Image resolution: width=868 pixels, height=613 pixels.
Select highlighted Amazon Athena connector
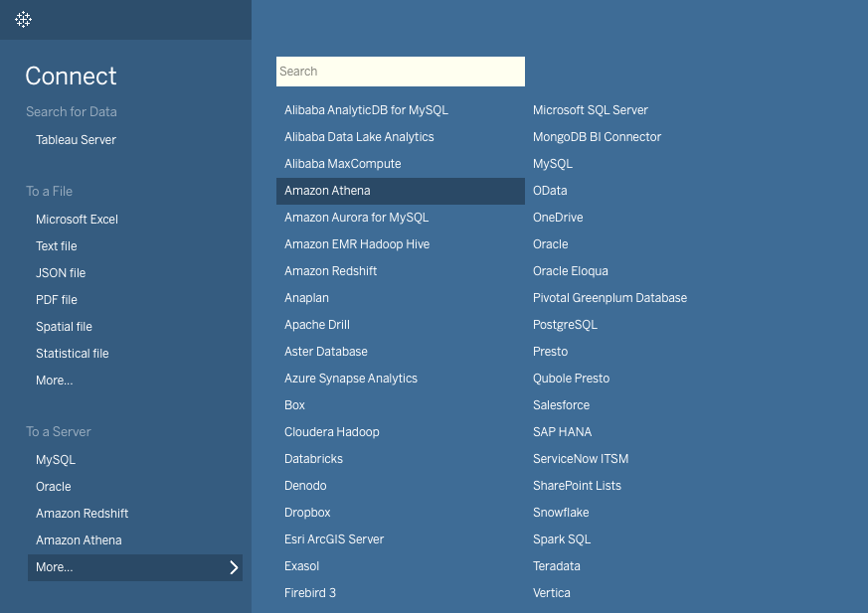click(x=401, y=191)
